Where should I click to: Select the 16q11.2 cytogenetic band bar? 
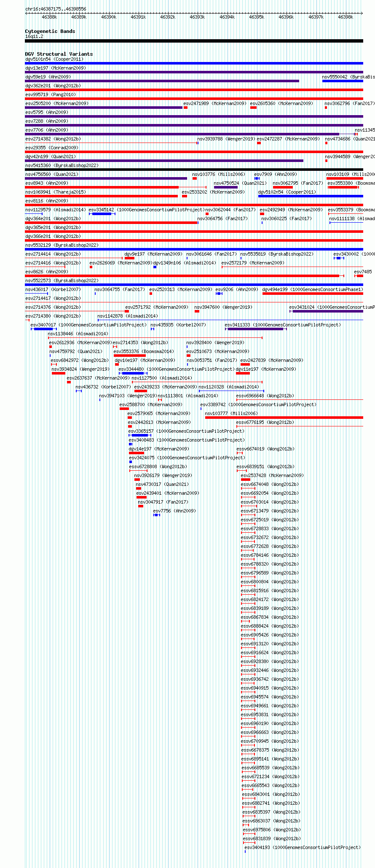point(194,41)
